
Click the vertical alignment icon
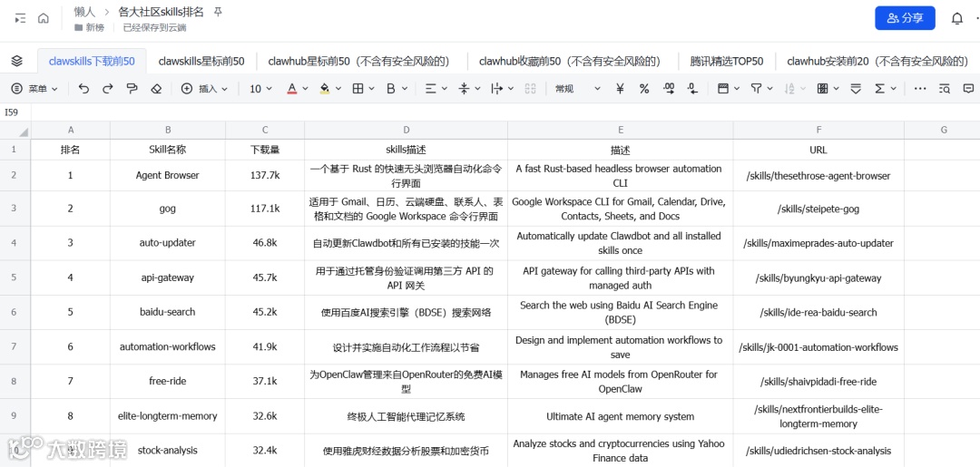(464, 89)
